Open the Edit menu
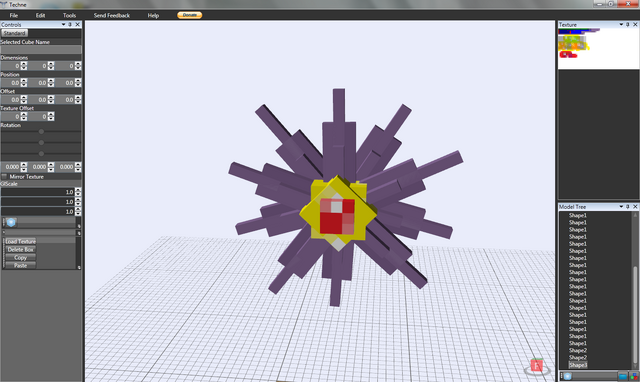Screen dimensions: 640x382 click(x=40, y=16)
